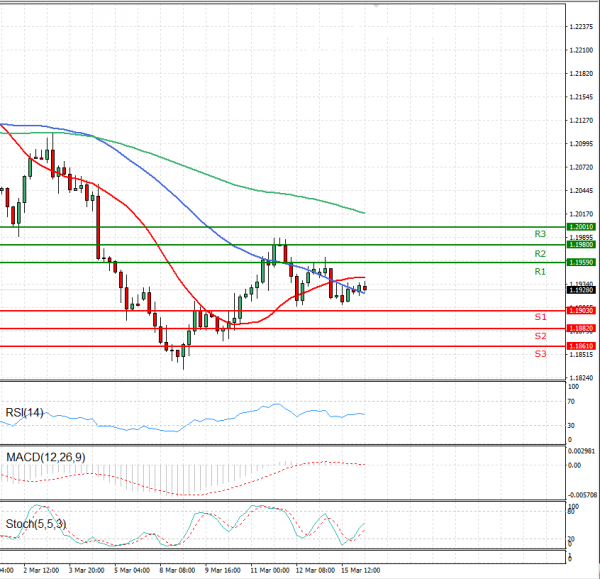Click the 12 Mar 08:00 time label
Image resolution: width=600 pixels, height=579 pixels.
[315, 571]
